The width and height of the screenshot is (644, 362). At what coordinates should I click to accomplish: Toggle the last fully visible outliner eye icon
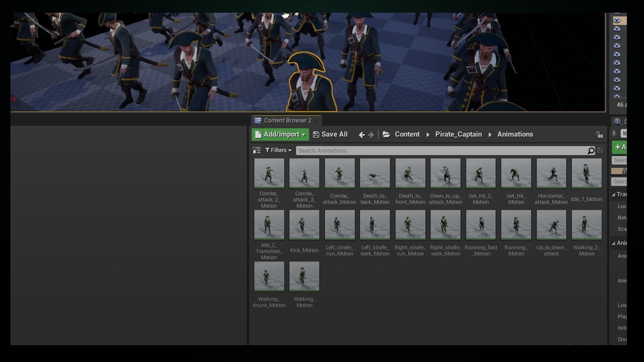click(x=617, y=88)
